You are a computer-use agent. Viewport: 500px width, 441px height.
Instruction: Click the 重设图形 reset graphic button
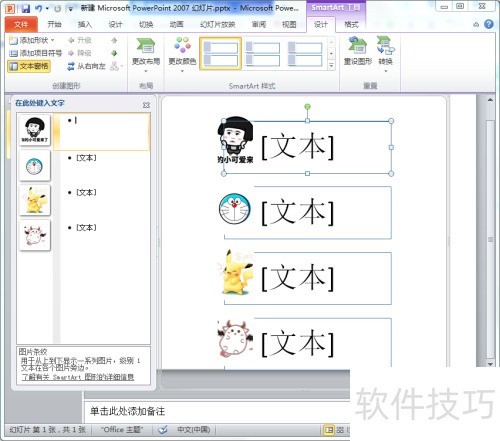pyautogui.click(x=358, y=51)
